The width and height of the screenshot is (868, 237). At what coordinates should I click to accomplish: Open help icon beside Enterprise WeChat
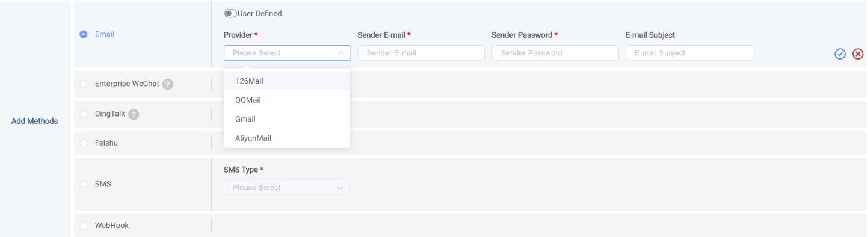point(168,84)
